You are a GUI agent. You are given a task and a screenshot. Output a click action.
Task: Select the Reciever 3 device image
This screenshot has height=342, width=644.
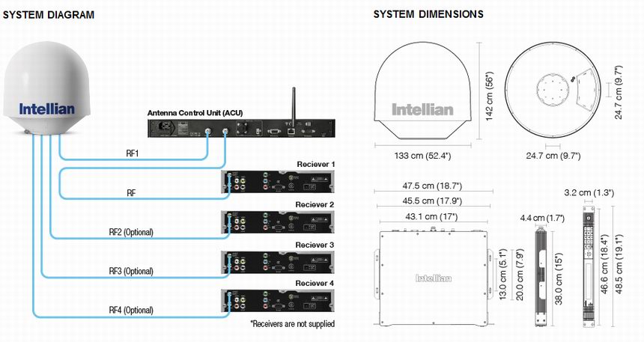[x=278, y=262]
